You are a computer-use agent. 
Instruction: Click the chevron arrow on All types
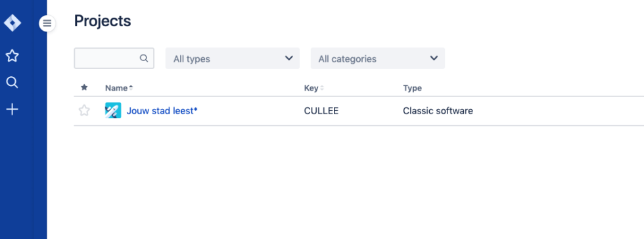[x=288, y=58]
